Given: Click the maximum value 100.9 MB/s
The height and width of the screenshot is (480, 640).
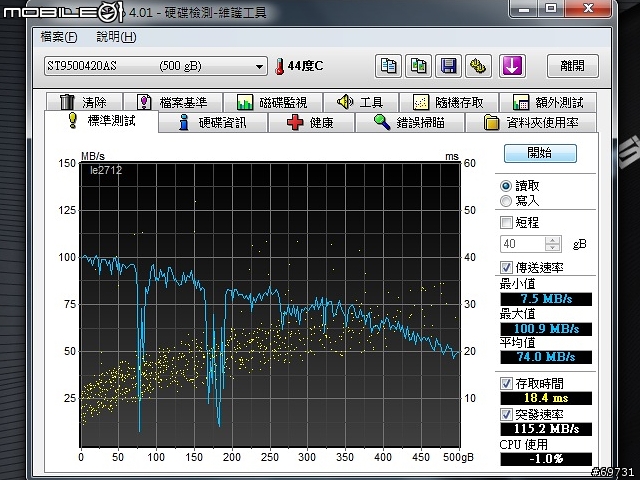Looking at the screenshot, I should pyautogui.click(x=546, y=329).
